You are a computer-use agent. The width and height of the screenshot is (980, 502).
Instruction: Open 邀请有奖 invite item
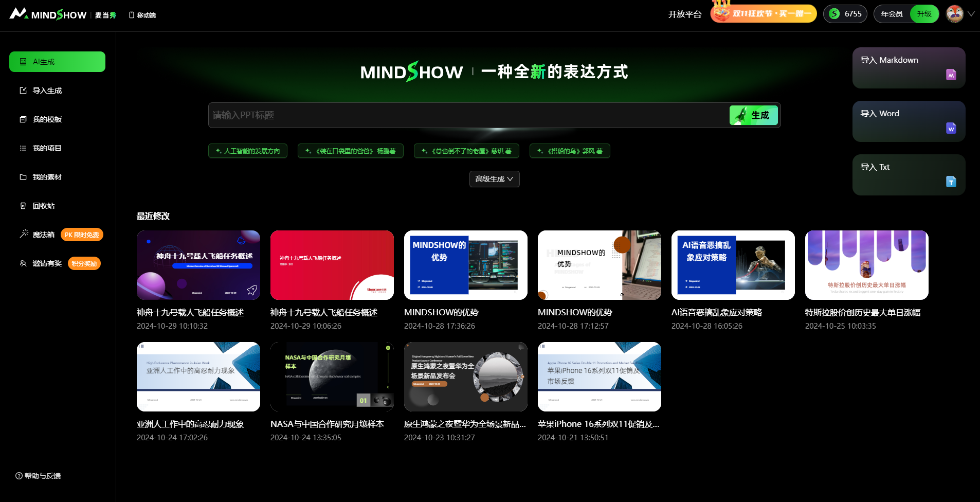[41, 263]
